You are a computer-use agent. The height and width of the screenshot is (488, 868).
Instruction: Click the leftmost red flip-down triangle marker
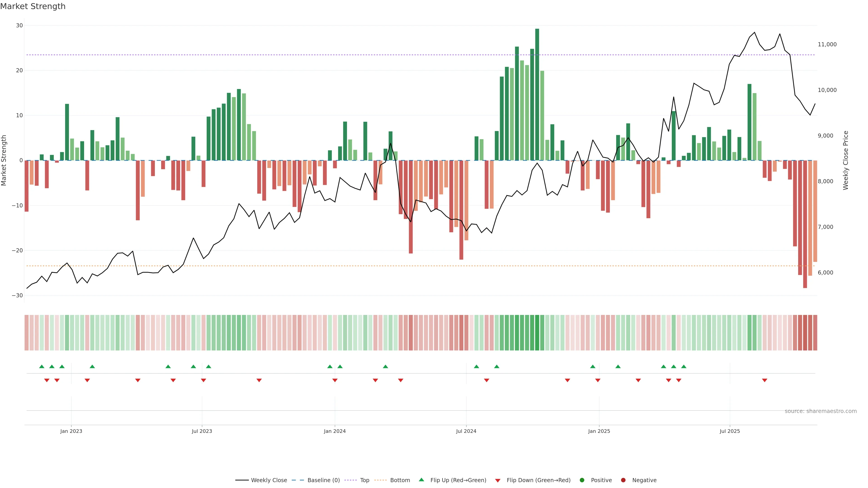pos(47,380)
